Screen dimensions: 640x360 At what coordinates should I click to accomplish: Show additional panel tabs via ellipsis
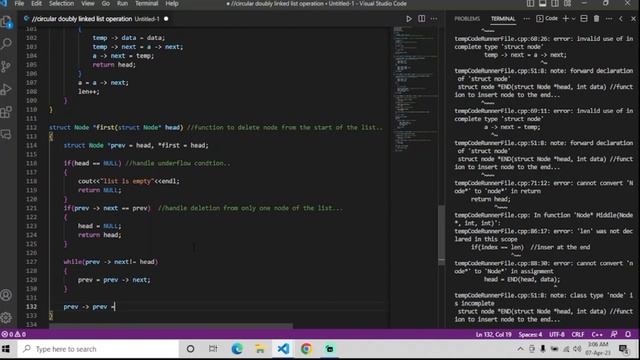[527, 19]
